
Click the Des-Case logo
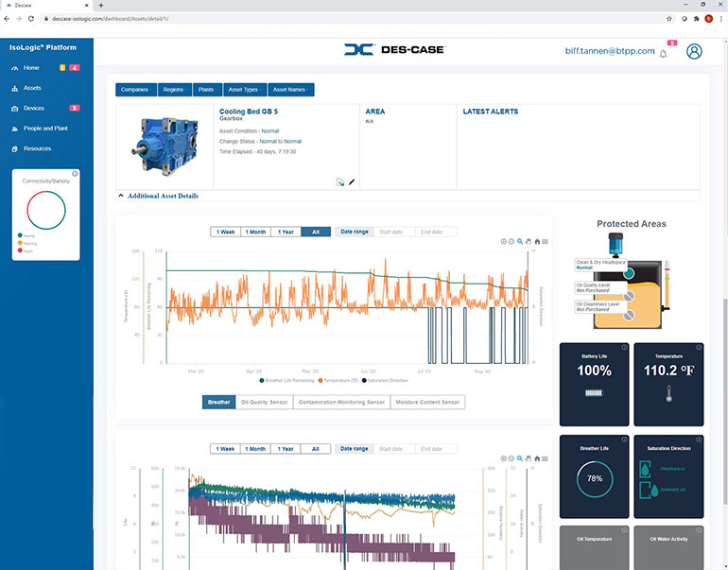click(394, 50)
